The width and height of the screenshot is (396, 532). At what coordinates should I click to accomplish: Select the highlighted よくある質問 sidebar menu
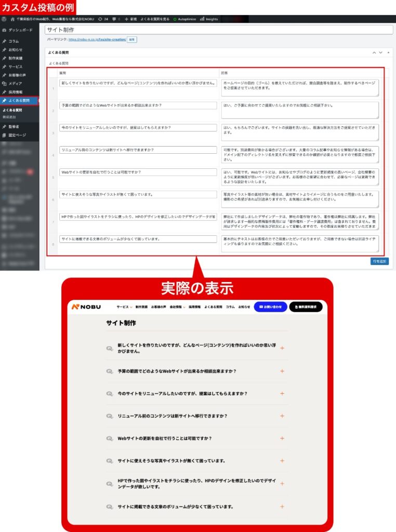pyautogui.click(x=19, y=100)
